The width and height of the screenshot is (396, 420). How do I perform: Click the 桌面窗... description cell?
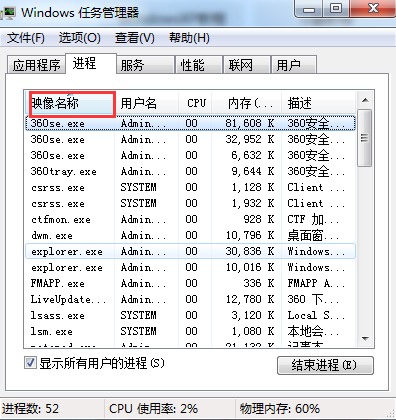tap(313, 235)
